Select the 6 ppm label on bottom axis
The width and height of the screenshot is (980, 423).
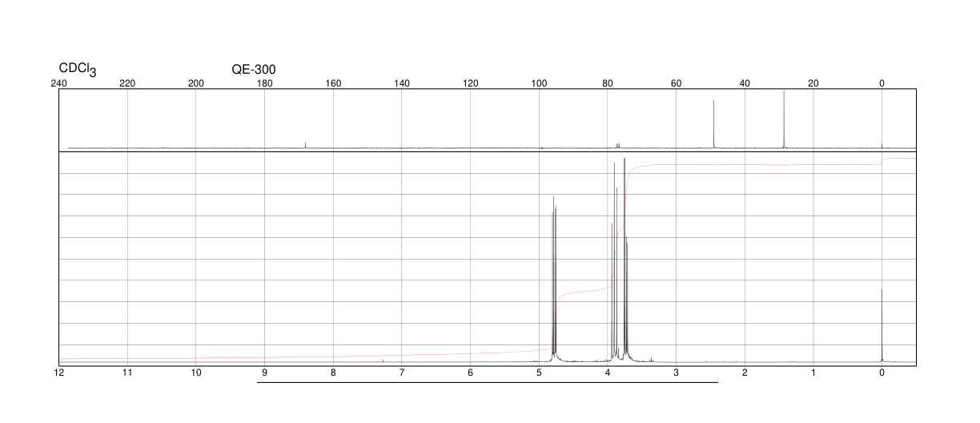pyautogui.click(x=471, y=373)
